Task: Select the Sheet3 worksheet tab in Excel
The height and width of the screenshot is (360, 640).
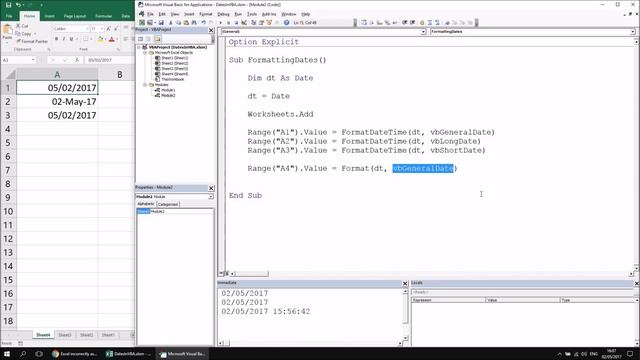Action: [64, 335]
